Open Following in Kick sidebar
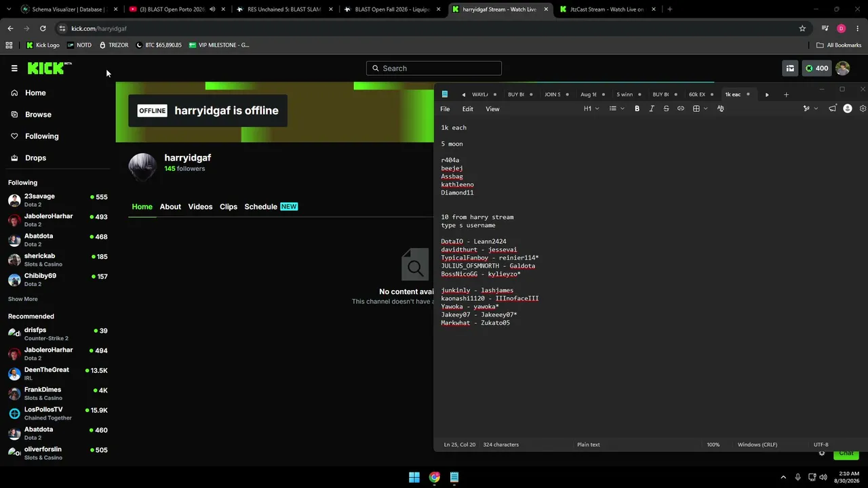 (42, 136)
